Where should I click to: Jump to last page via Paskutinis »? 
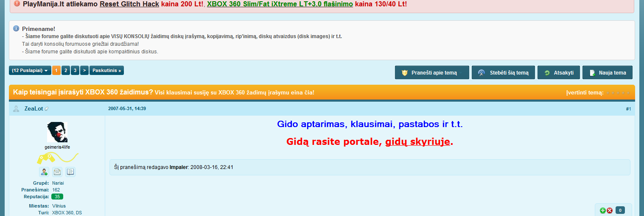106,70
